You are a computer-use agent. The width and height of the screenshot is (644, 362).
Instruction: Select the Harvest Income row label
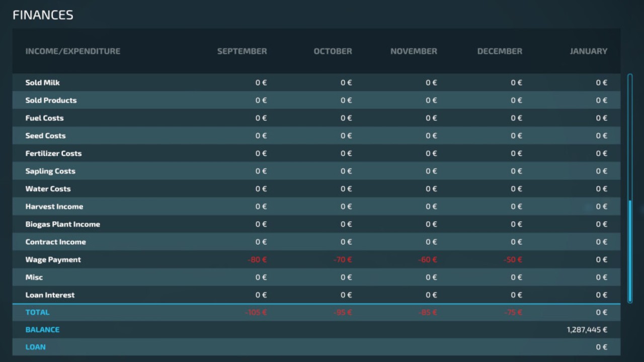point(54,207)
